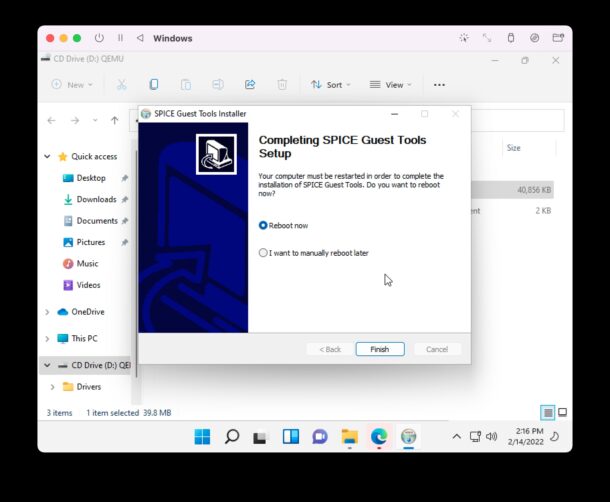Open Videos folder in sidebar
This screenshot has width=610, height=502.
[x=88, y=285]
